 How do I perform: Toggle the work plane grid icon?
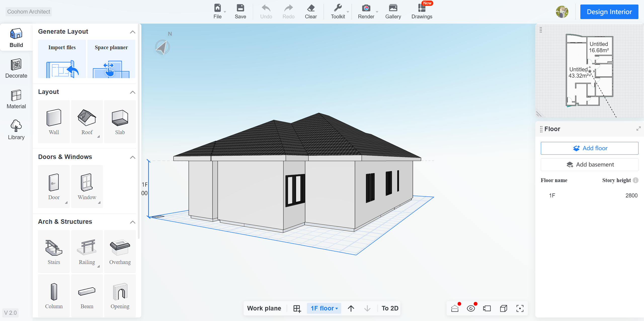coord(297,308)
